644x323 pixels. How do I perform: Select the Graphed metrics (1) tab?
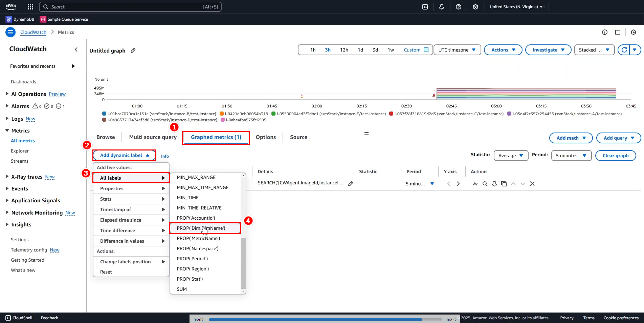point(216,137)
